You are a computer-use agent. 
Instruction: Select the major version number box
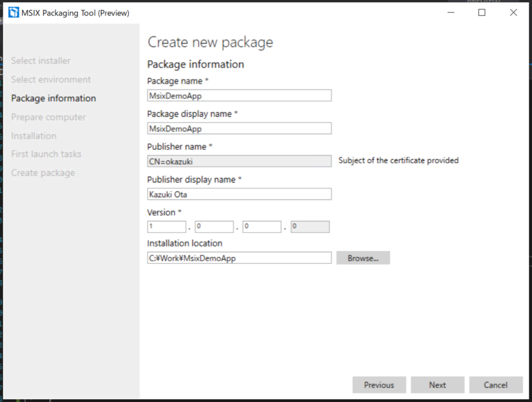pyautogui.click(x=167, y=226)
